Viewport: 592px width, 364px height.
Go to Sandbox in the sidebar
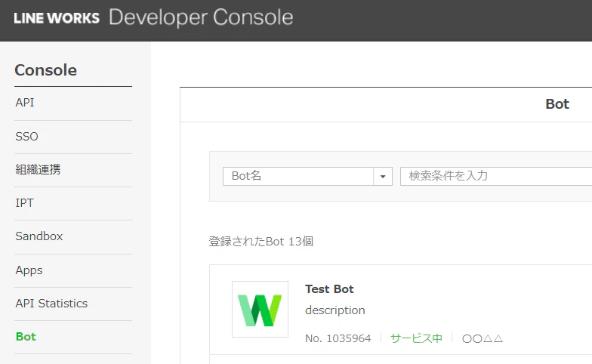39,236
